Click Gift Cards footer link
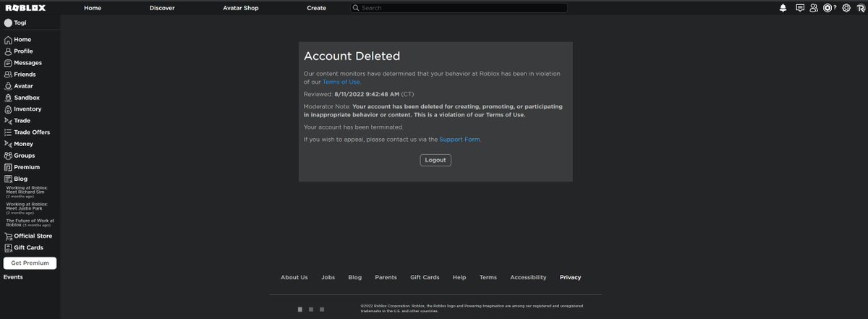Image resolution: width=868 pixels, height=319 pixels. [x=425, y=277]
